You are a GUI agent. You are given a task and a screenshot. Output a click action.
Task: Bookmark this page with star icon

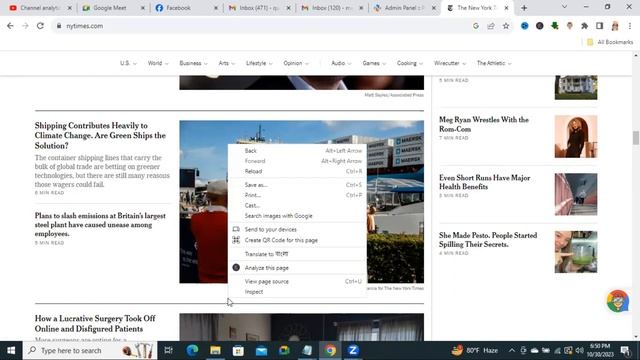[x=506, y=26]
